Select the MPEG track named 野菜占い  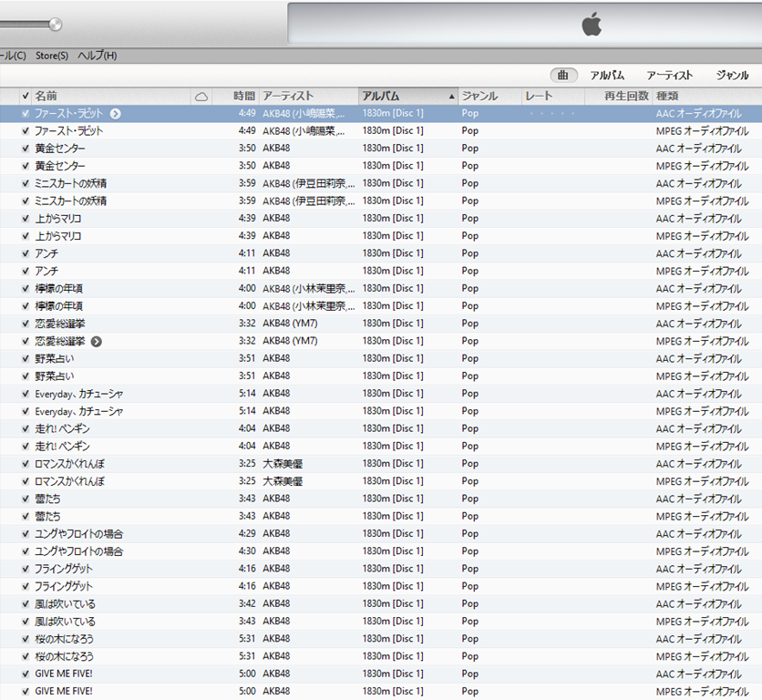55,376
